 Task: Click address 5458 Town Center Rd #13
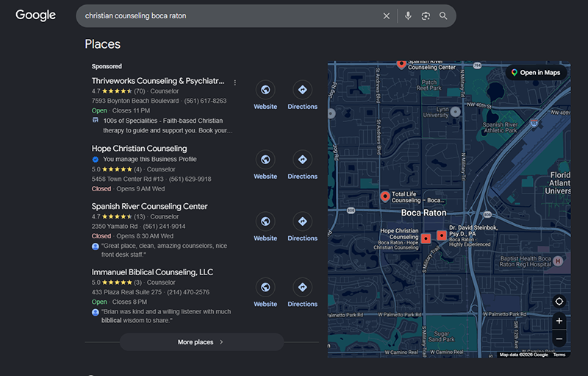127,179
